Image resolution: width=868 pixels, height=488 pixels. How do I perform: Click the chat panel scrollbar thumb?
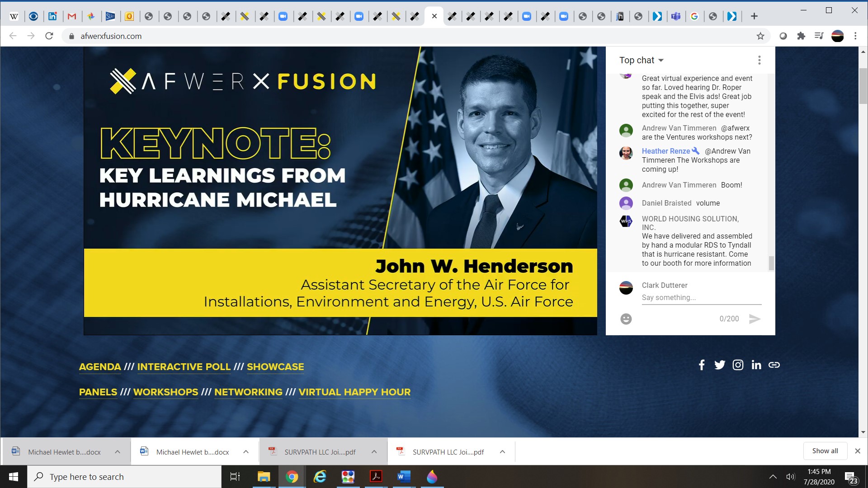771,263
